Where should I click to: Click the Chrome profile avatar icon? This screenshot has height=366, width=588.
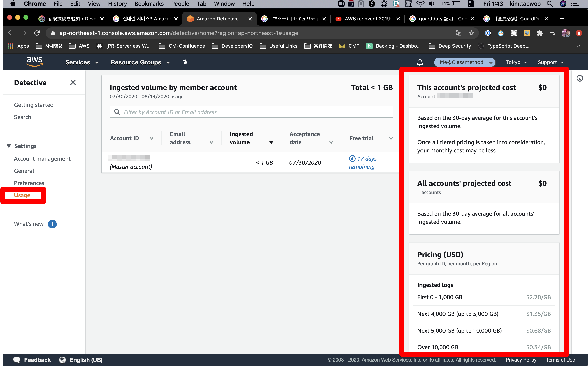(x=566, y=33)
